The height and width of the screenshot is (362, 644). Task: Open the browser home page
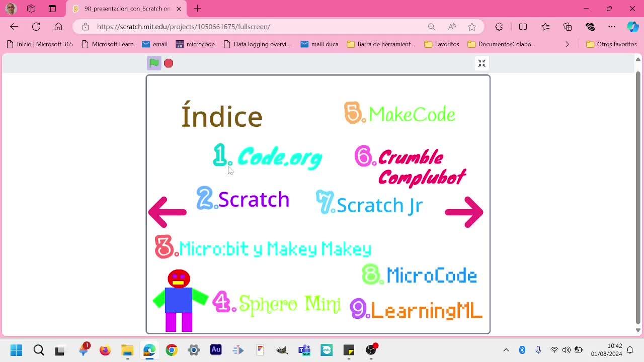coord(58,27)
